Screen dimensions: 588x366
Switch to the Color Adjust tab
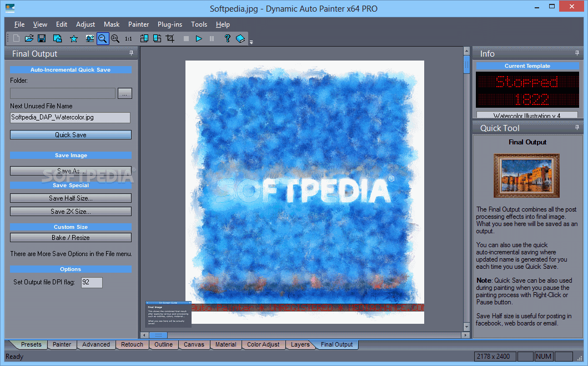pyautogui.click(x=263, y=344)
